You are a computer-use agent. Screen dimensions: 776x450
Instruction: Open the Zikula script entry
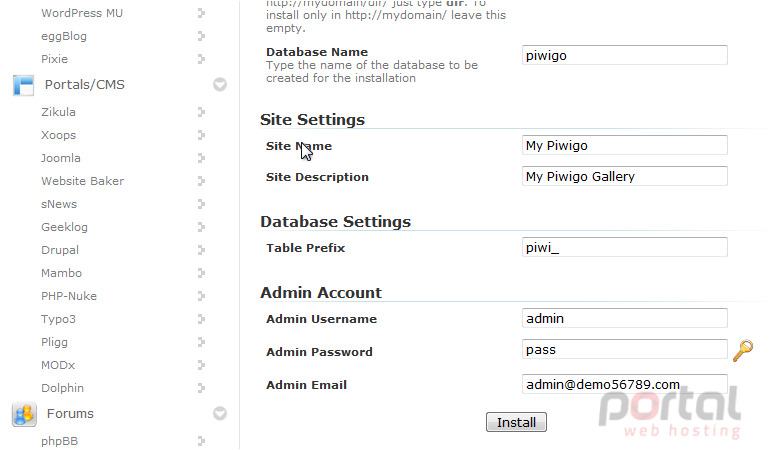tap(58, 112)
